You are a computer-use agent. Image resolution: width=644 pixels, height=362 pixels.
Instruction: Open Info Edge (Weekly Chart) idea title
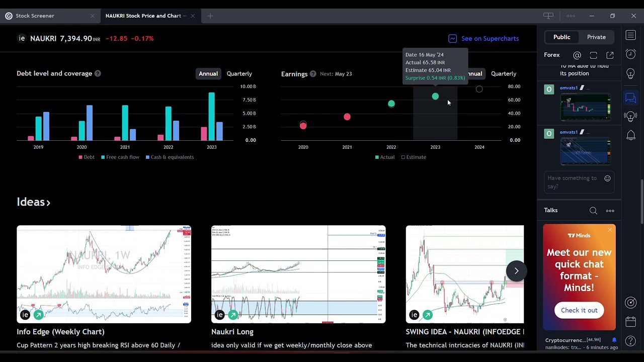click(60, 332)
